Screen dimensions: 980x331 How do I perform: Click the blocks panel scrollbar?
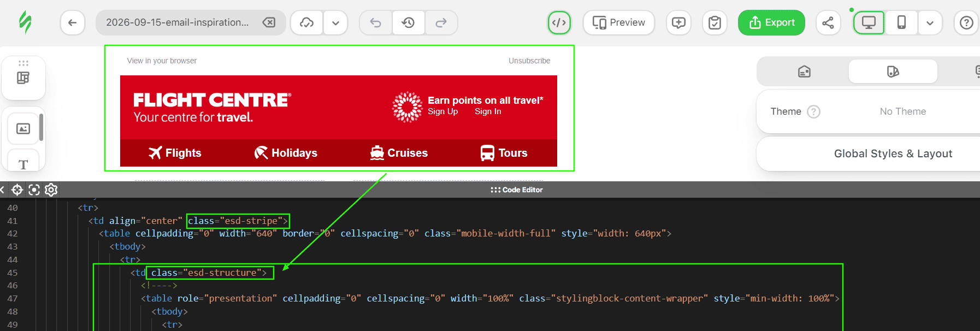point(41,127)
